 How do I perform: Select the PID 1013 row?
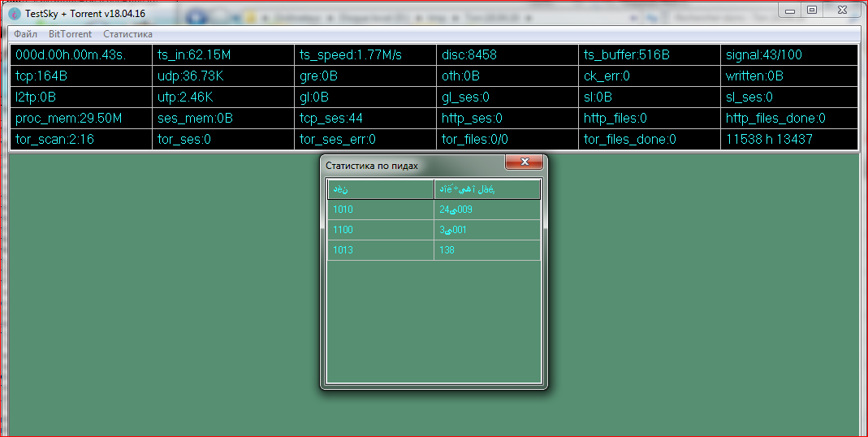(x=381, y=250)
